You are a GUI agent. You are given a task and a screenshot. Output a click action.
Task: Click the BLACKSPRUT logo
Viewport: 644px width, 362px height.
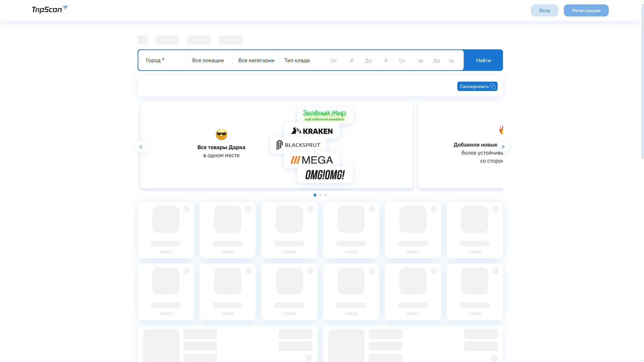[298, 145]
